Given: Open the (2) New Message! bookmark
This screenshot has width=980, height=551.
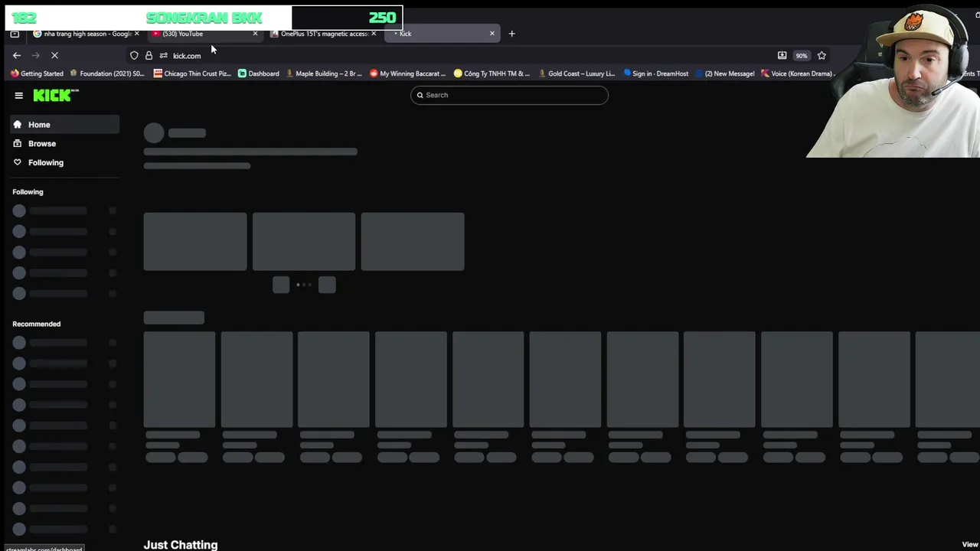Looking at the screenshot, I should 724,73.
